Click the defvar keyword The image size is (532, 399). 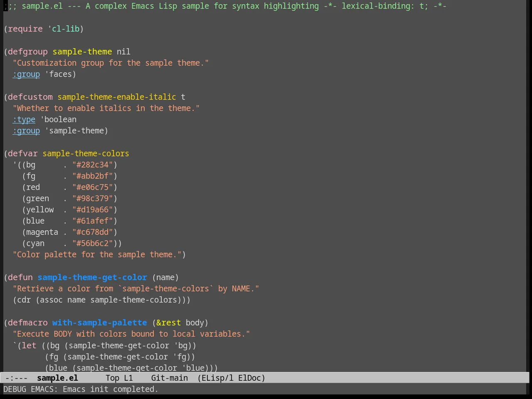pos(23,153)
